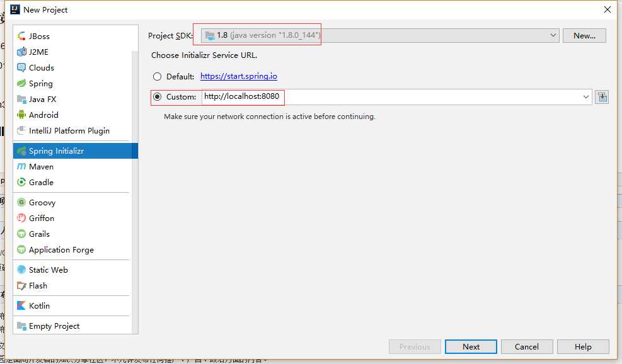Click the Spring Initializr icon

[21, 151]
